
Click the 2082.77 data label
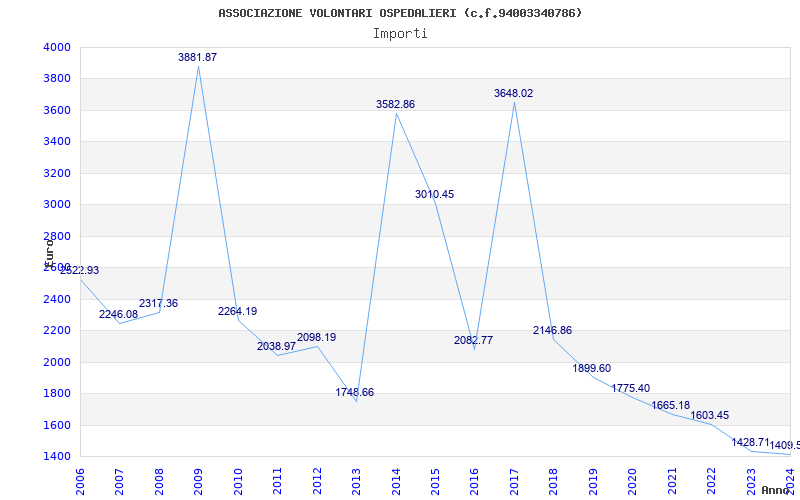click(x=473, y=340)
